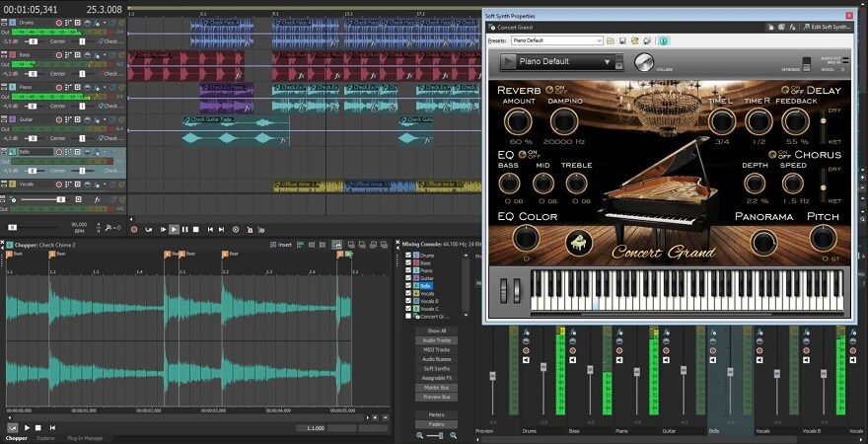Toggle Chorus ON/OFF switch
This screenshot has height=444, width=868.
771,154
